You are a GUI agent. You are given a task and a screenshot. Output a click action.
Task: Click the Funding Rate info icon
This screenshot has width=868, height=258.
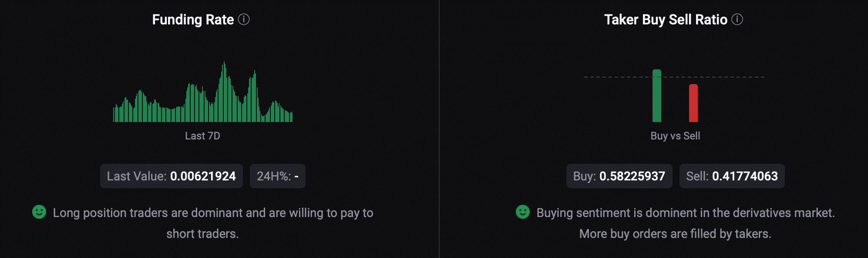[244, 20]
